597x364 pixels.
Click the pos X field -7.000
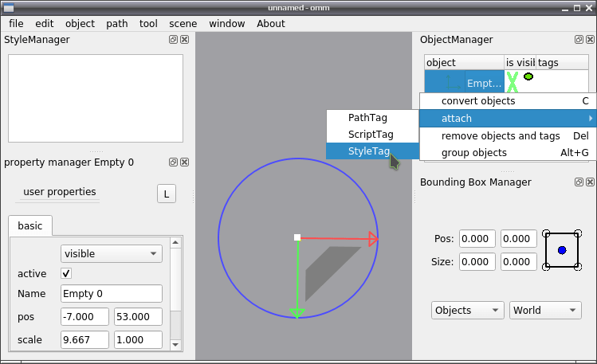coord(84,317)
